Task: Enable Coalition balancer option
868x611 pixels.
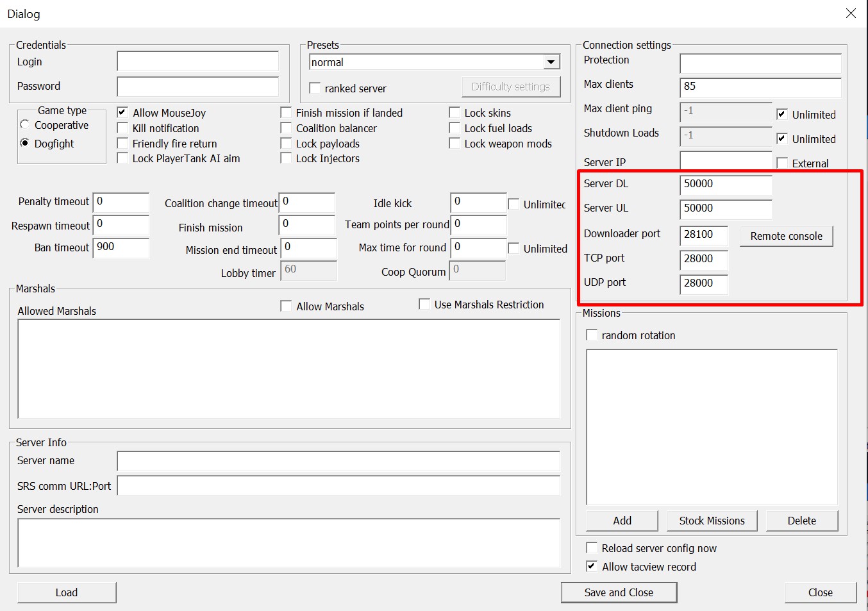Action: [x=287, y=128]
